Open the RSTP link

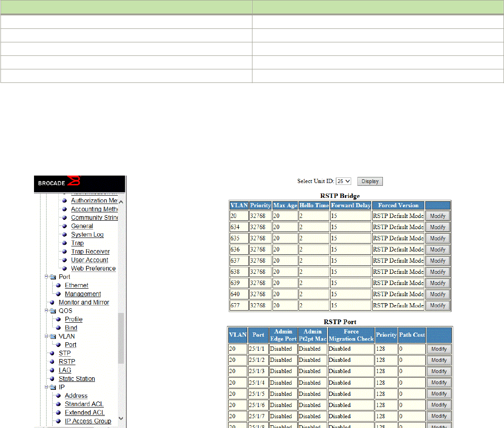(x=67, y=362)
